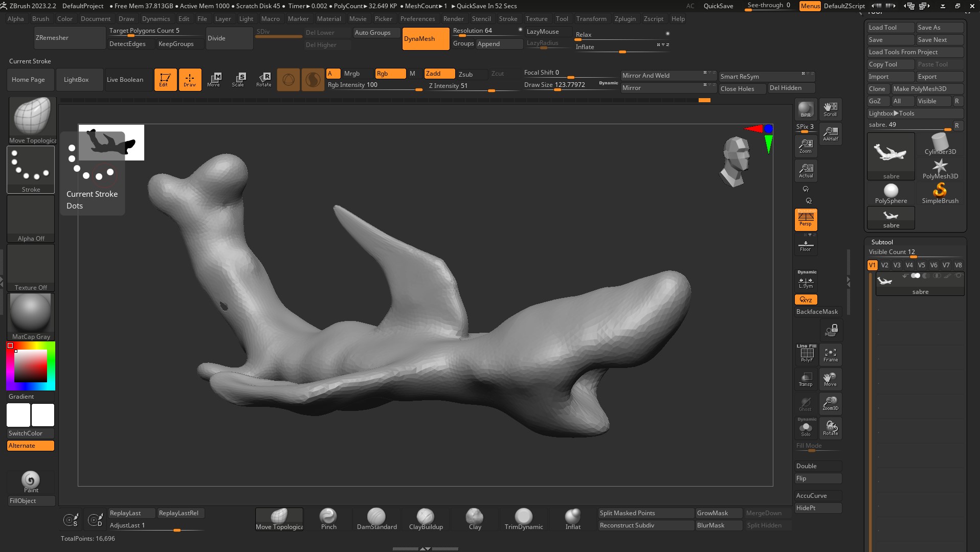Image resolution: width=980 pixels, height=552 pixels.
Task: Open the Zplugin menu
Action: [x=625, y=19]
